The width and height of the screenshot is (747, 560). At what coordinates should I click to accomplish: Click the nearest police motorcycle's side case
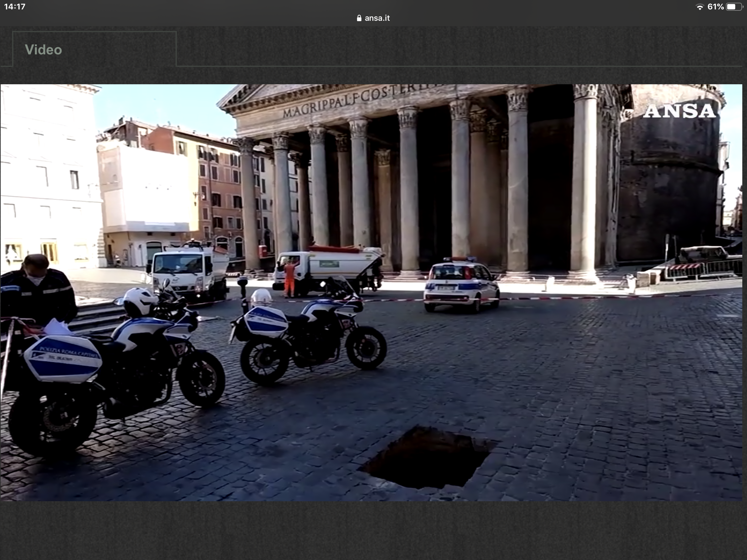(63, 359)
